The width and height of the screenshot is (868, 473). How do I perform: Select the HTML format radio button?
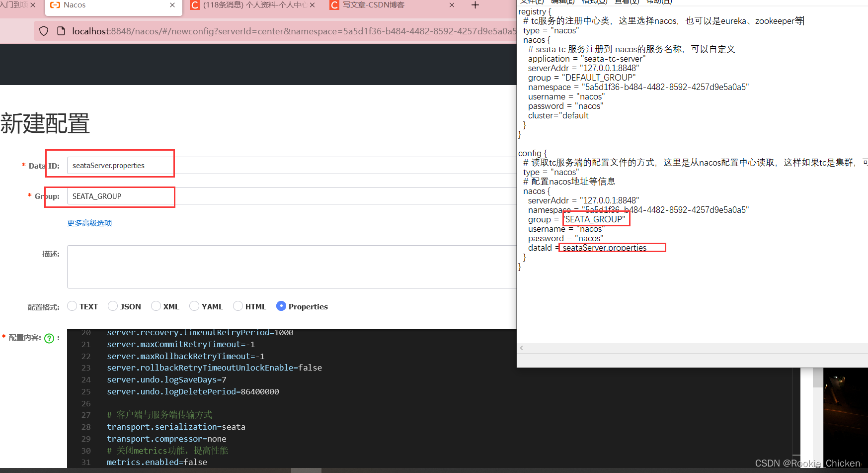pos(238,306)
